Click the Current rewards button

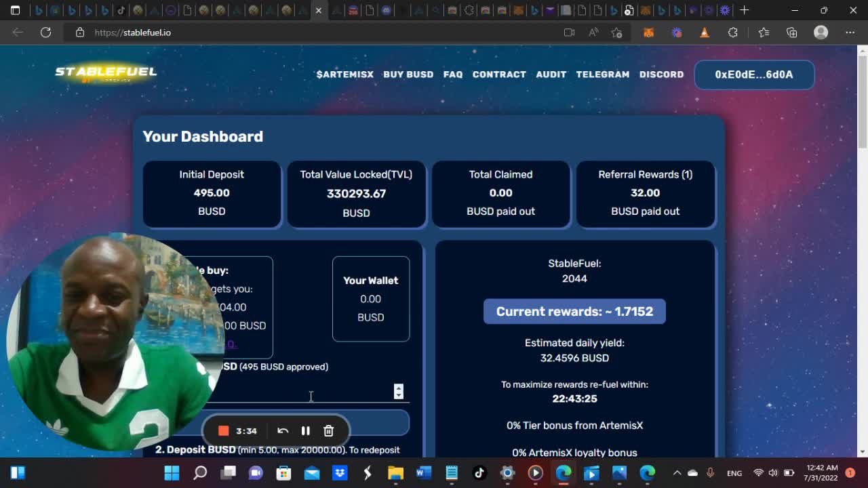click(x=574, y=311)
